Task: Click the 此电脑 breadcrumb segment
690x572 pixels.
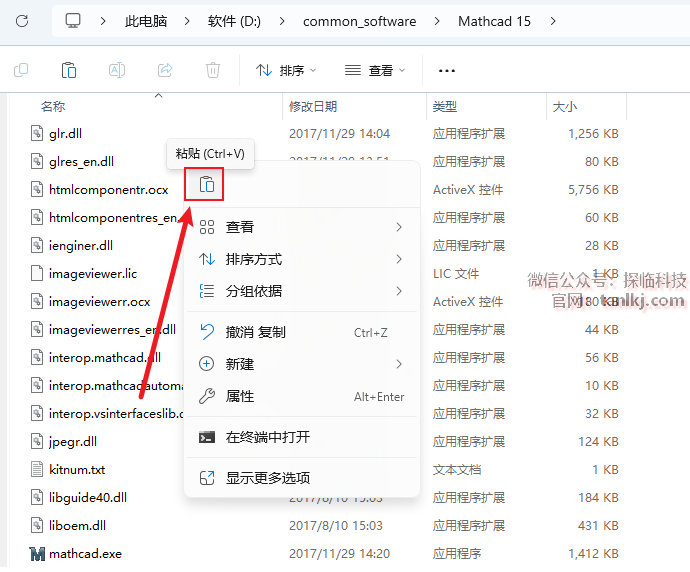Action: coord(146,21)
